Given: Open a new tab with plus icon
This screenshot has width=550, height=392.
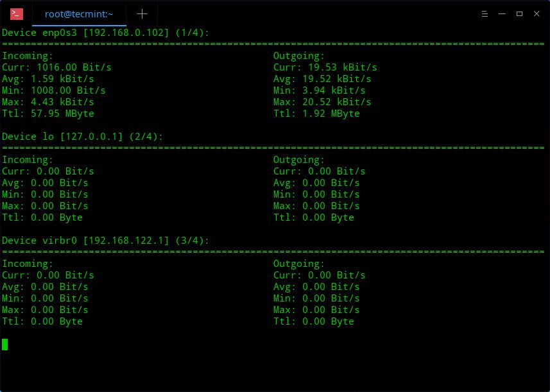Looking at the screenshot, I should [142, 14].
